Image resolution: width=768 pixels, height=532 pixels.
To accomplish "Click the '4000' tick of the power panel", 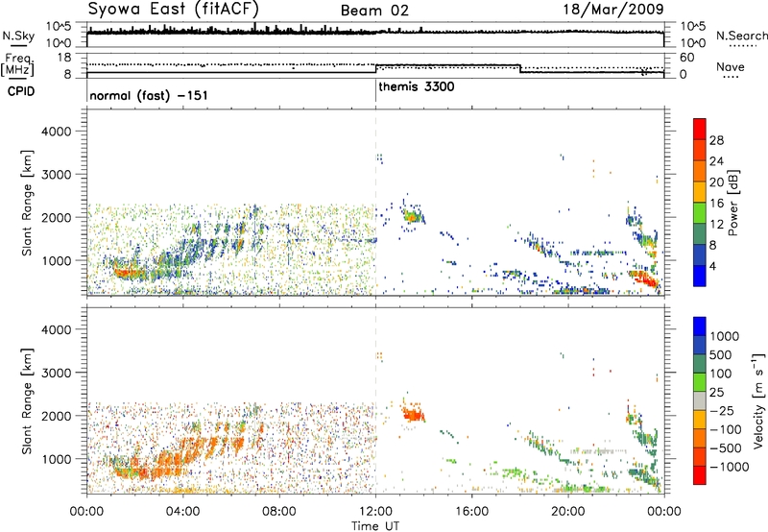I will [x=56, y=132].
